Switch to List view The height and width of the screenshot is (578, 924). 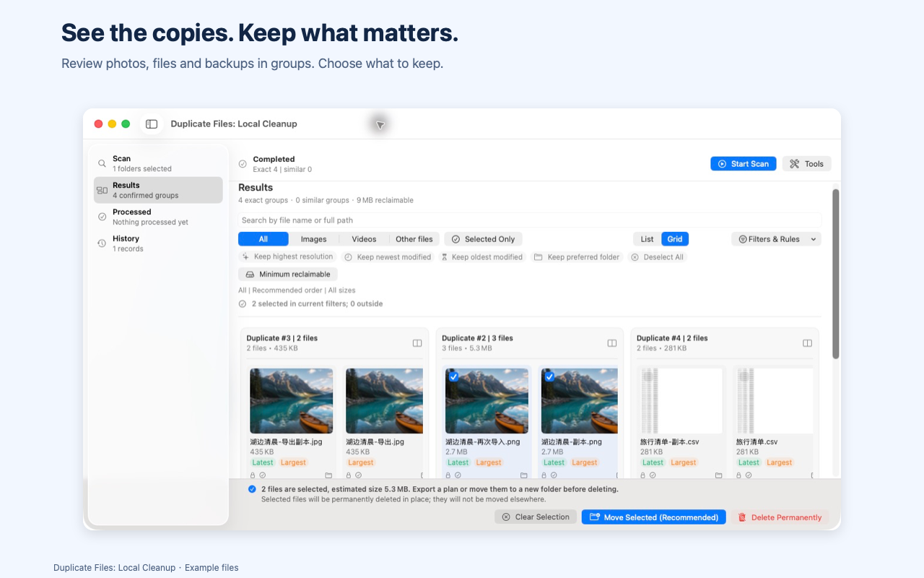pyautogui.click(x=647, y=239)
